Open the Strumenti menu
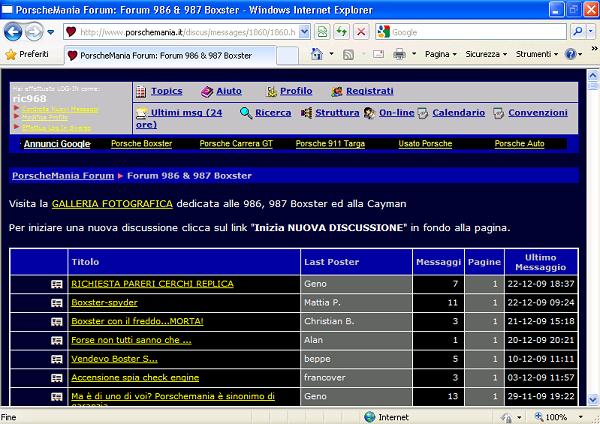The width and height of the screenshot is (600, 424). [537, 54]
